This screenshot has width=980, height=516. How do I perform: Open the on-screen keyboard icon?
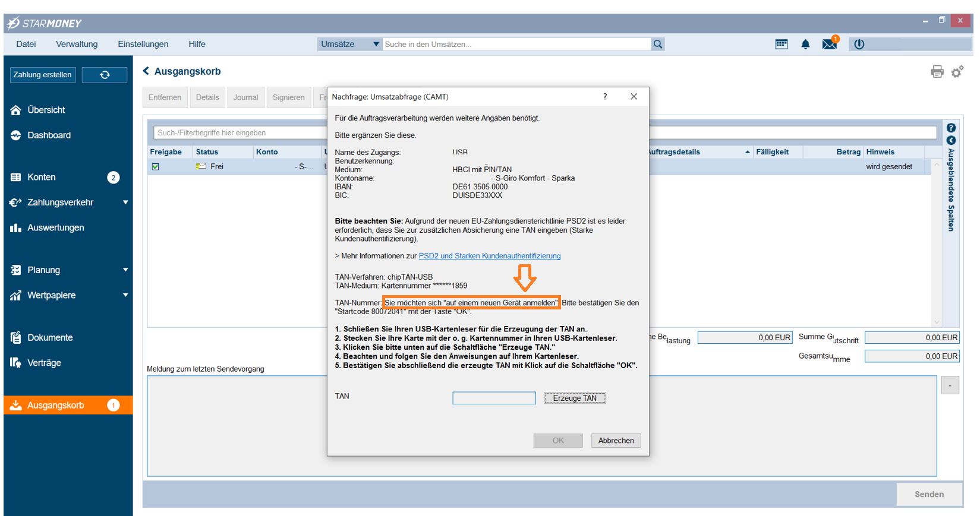click(781, 45)
